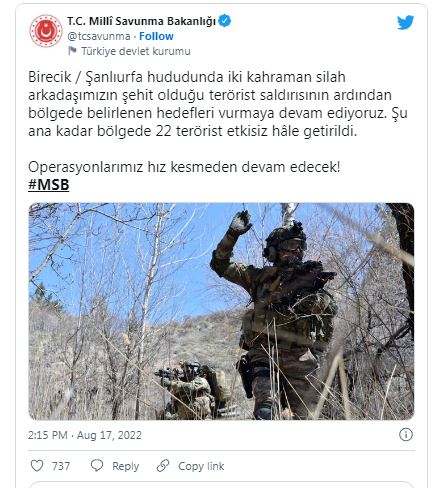
Task: Click the ministry profile avatar
Action: [46, 31]
